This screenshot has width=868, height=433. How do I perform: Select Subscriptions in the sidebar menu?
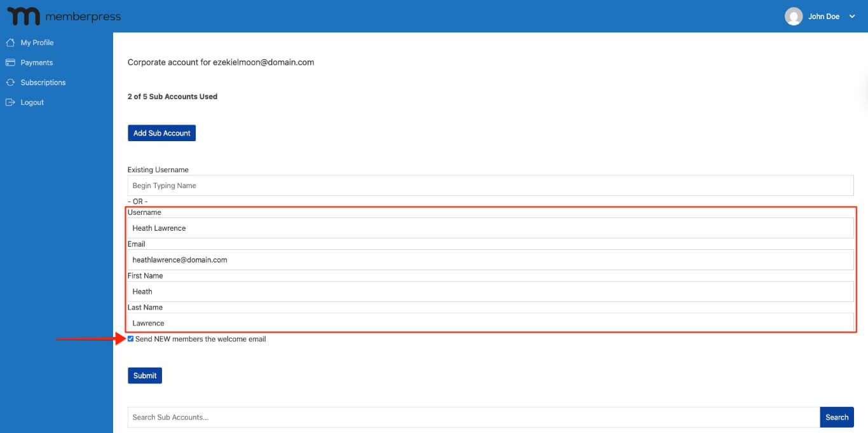point(43,82)
